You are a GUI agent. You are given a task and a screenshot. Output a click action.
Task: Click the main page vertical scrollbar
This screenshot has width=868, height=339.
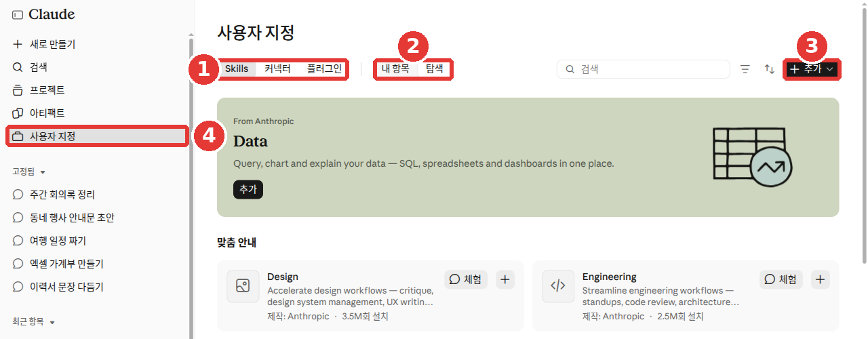[x=864, y=136]
